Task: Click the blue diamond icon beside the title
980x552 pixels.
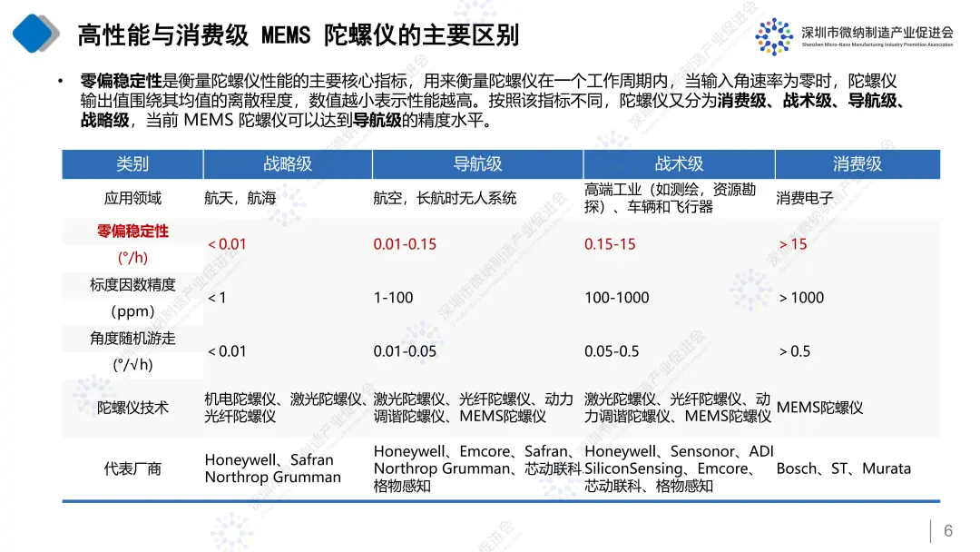Action: [x=35, y=34]
